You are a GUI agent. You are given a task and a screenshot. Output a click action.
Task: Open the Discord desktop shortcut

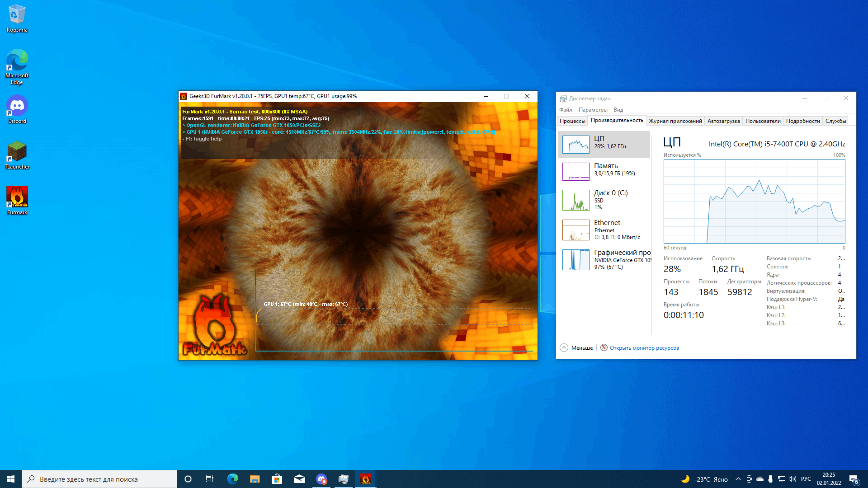point(17,109)
